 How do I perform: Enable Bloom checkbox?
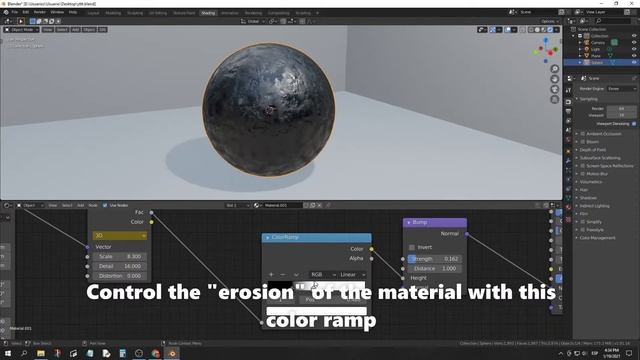pyautogui.click(x=583, y=142)
